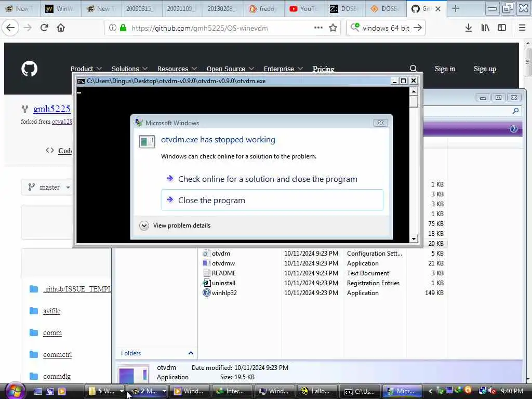
Task: Open the Firefox library icon
Action: tap(485, 28)
